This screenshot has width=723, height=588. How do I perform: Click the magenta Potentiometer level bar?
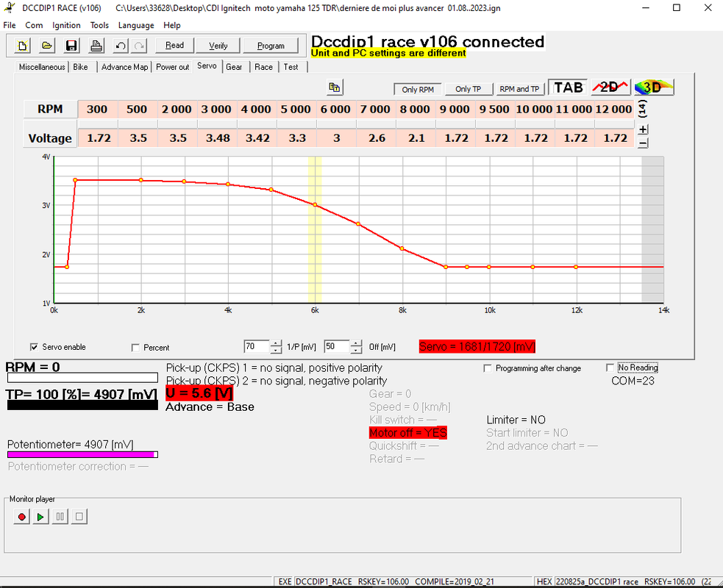click(x=82, y=454)
